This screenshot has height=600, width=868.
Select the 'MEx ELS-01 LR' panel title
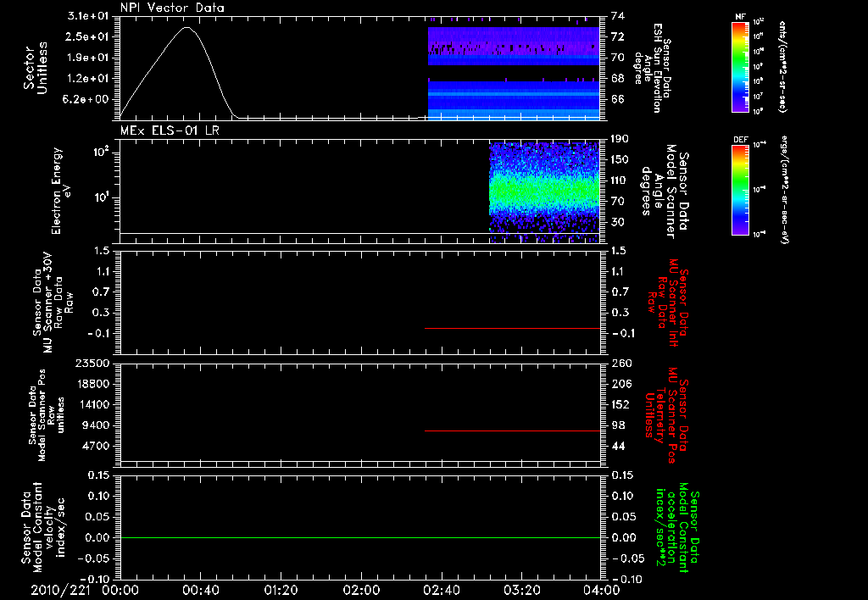coord(170,131)
